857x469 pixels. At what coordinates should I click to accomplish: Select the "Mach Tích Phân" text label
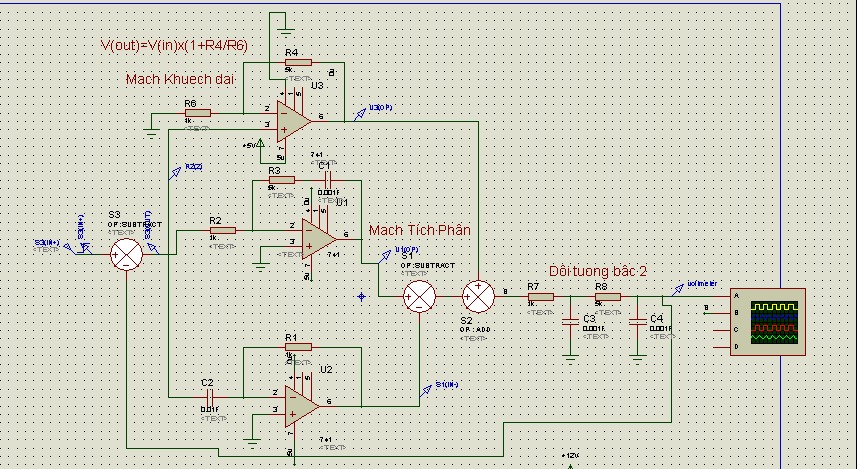[x=420, y=230]
